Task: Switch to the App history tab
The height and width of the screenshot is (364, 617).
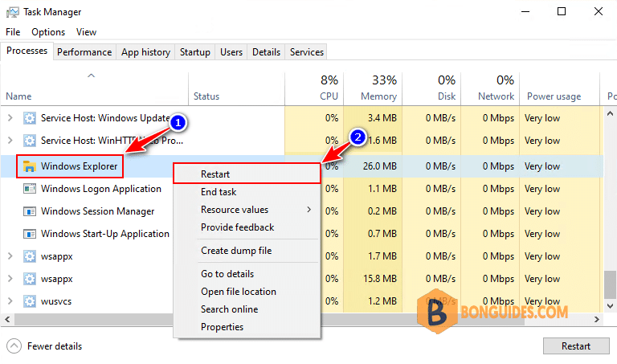Action: coord(145,52)
